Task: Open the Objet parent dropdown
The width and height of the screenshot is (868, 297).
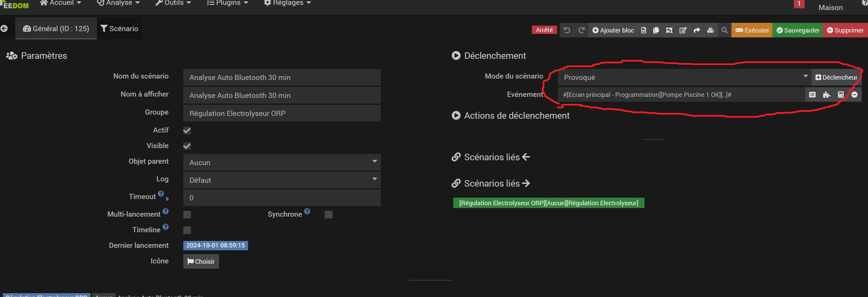Action: click(x=282, y=162)
